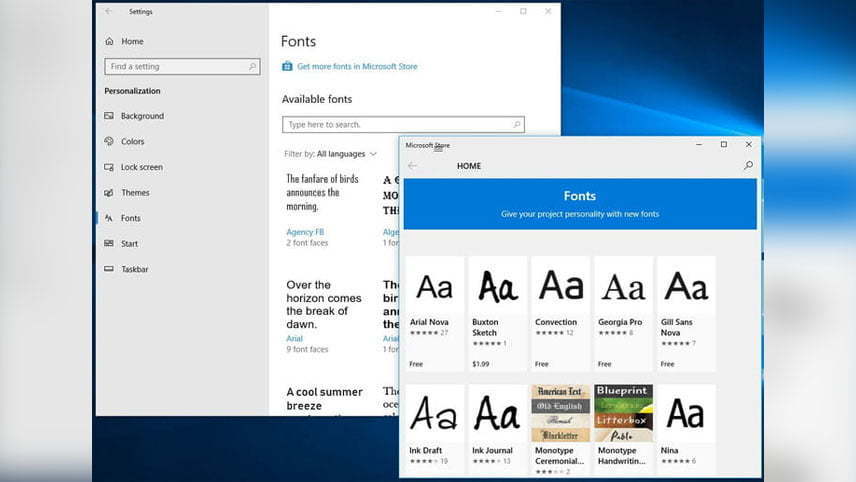Viewport: 856px width, 482px height.
Task: Click the Find a setting search box
Action: pos(182,67)
